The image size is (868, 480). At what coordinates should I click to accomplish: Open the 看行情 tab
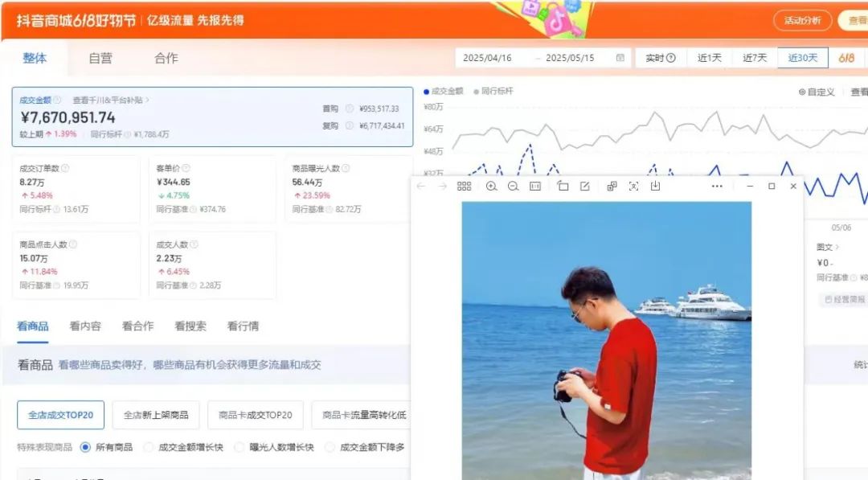(x=243, y=326)
